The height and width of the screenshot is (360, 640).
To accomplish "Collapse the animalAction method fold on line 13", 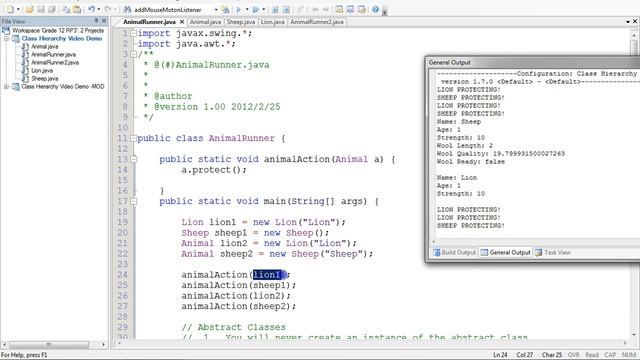I will tap(133, 159).
